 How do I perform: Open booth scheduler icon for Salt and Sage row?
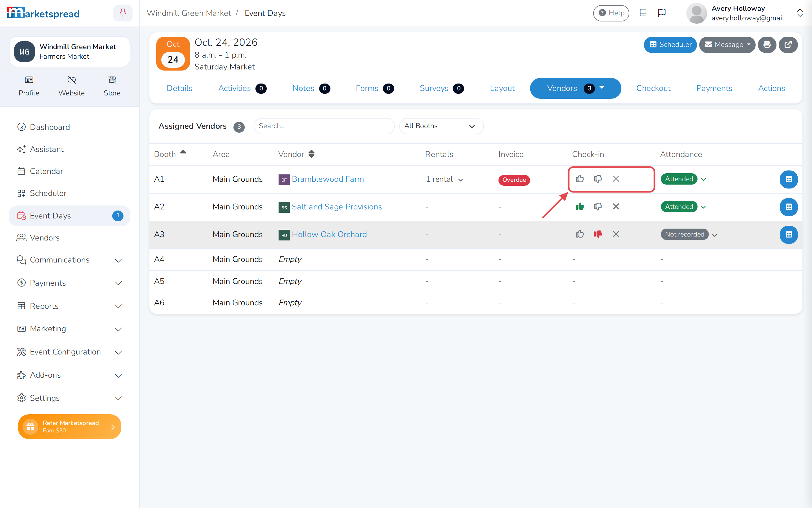(x=789, y=207)
